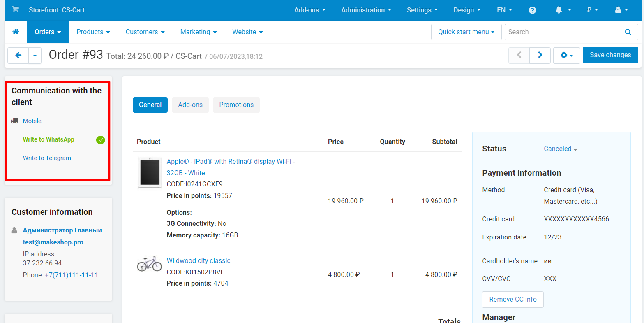Click the Save changes button

[x=610, y=55]
